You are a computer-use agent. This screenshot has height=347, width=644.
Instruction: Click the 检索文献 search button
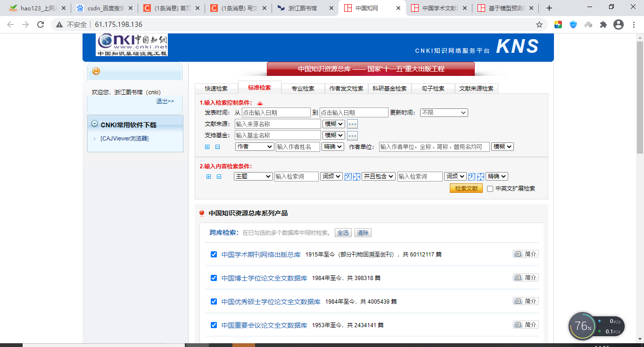pyautogui.click(x=466, y=189)
